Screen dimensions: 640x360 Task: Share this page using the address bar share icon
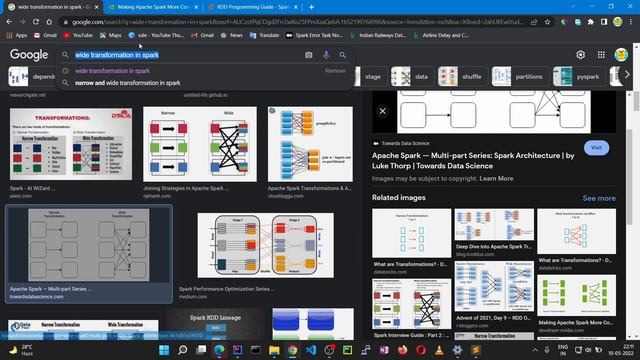point(534,22)
